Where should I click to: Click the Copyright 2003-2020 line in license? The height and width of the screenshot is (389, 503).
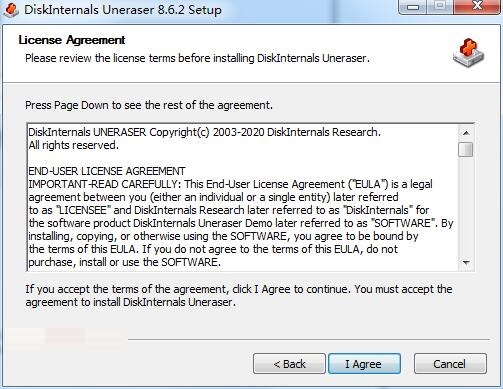pyautogui.click(x=204, y=132)
